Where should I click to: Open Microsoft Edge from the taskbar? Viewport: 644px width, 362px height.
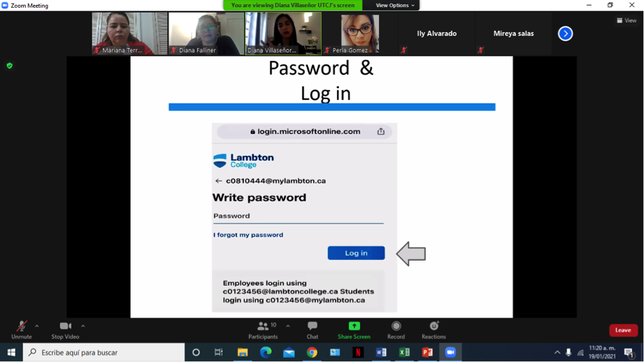tap(266, 352)
